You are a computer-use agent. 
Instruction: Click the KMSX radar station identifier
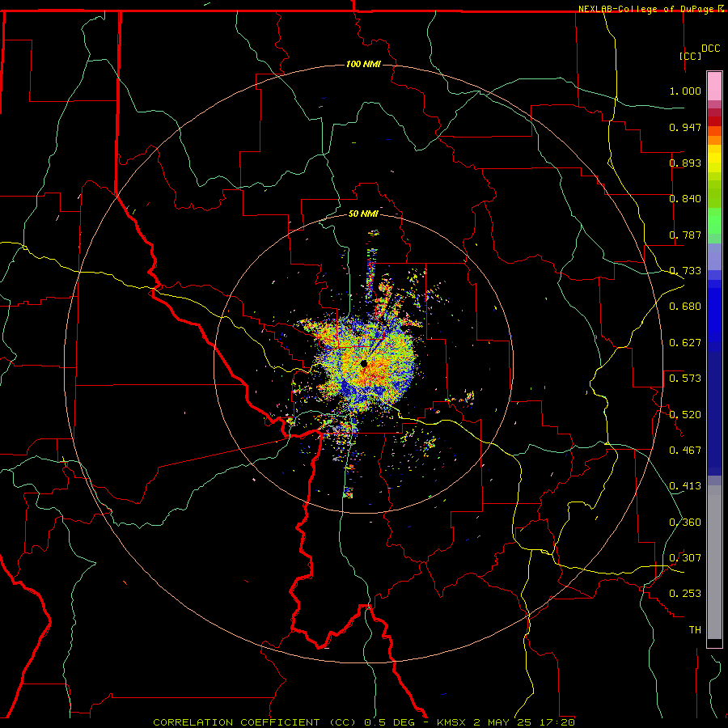coord(453,722)
